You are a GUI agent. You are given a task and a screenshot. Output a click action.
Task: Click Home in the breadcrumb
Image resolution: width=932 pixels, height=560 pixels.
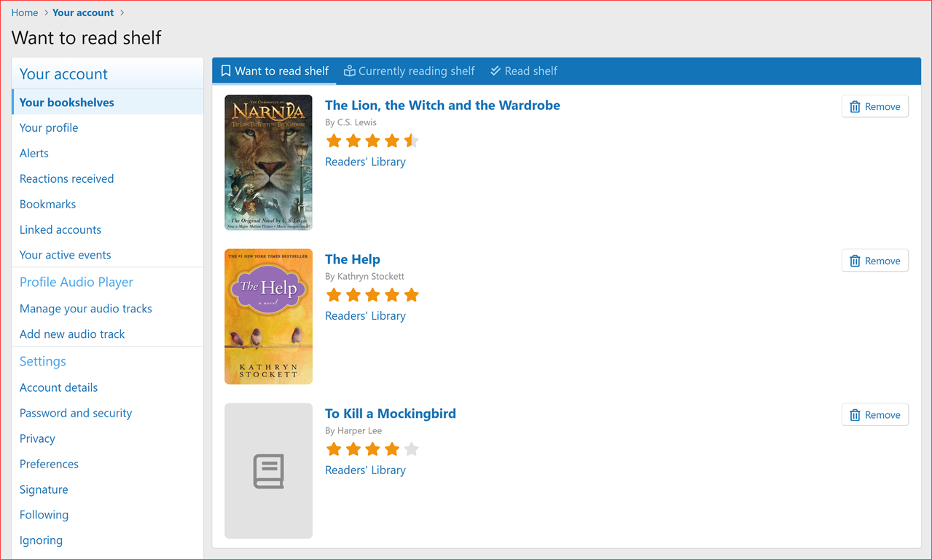tap(25, 12)
